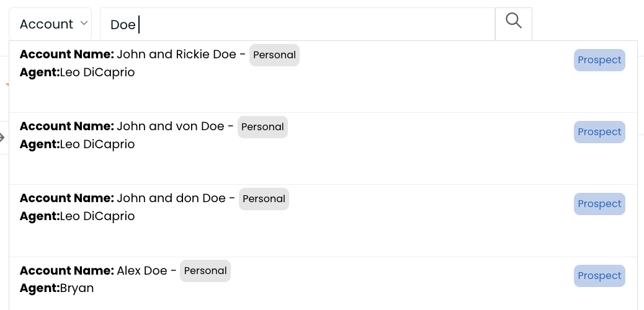Image resolution: width=644 pixels, height=310 pixels.
Task: Select the John and Rickie Doe result
Action: pyautogui.click(x=323, y=77)
